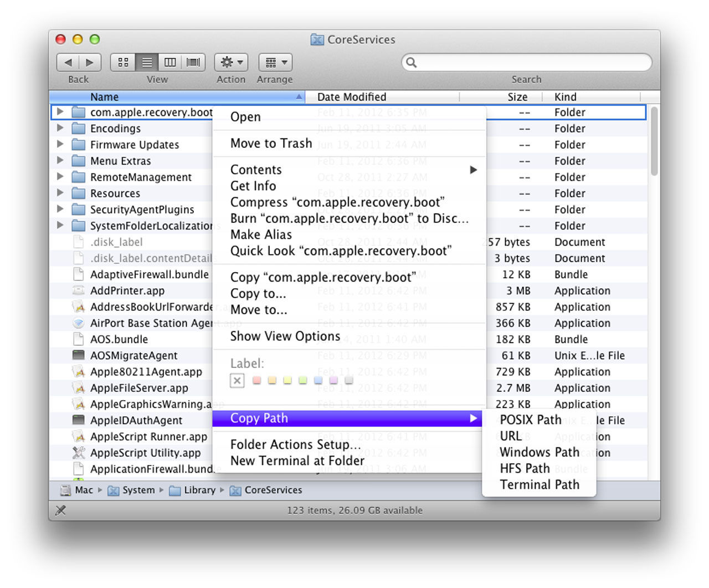Expand the Firmware Updates folder triangle
The width and height of the screenshot is (709, 588).
60,144
